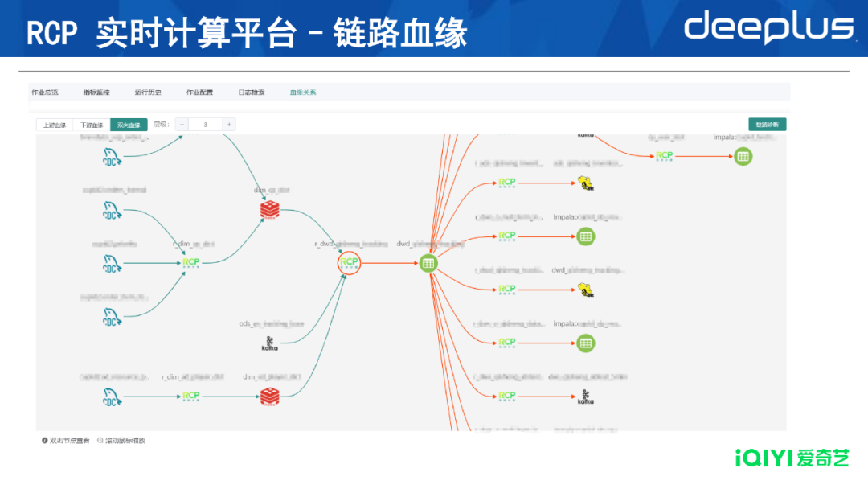Select the central green dwd table node
This screenshot has height=489, width=868.
click(x=428, y=263)
